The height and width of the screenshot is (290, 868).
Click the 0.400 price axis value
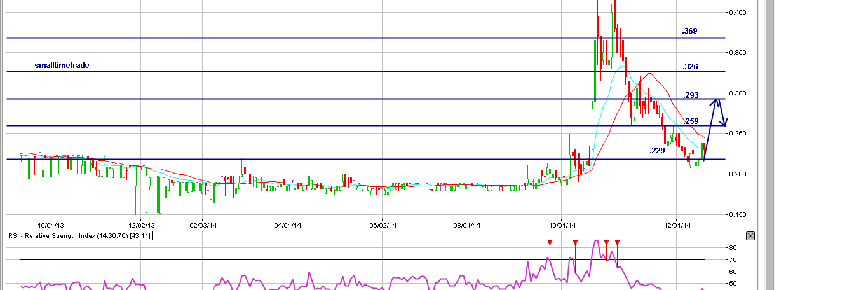tap(738, 12)
